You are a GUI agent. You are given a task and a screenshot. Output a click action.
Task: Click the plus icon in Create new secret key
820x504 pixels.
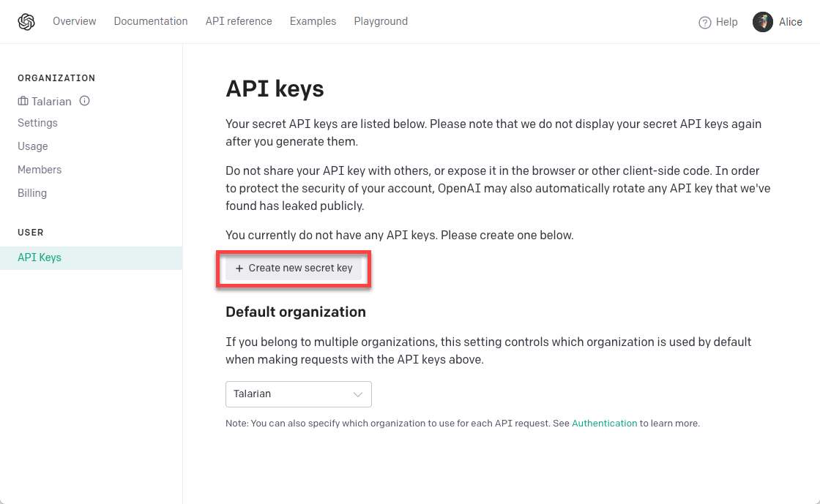tap(239, 268)
